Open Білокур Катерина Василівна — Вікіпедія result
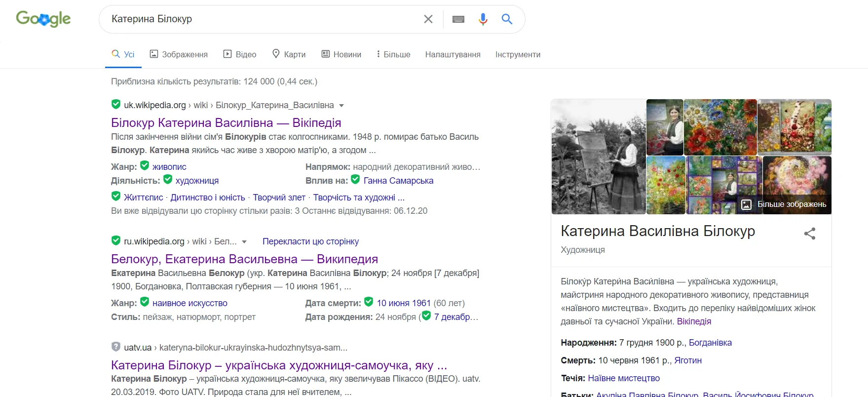The width and height of the screenshot is (868, 397). point(226,122)
